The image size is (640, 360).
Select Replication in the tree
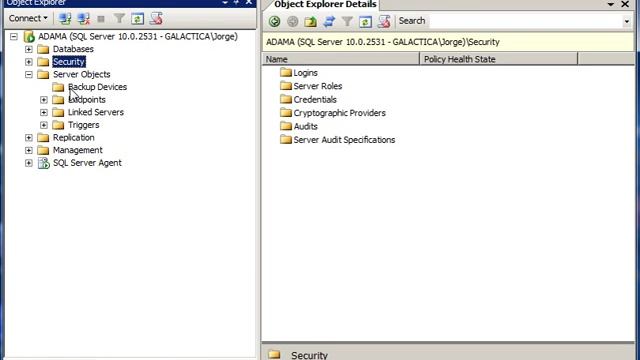click(x=73, y=138)
